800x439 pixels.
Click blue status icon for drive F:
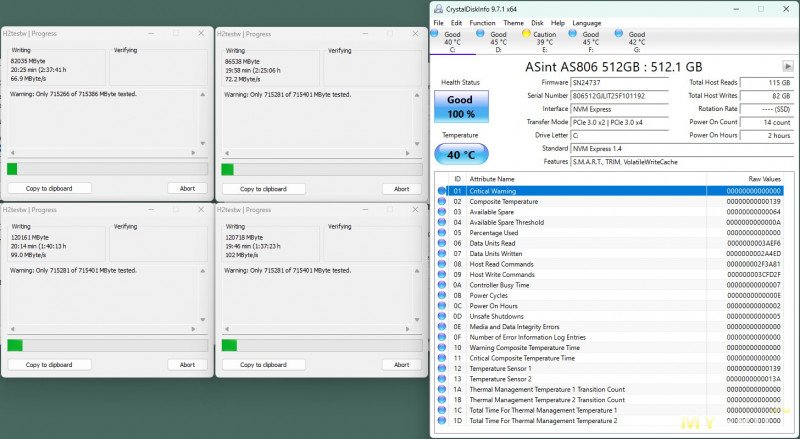[x=572, y=33]
